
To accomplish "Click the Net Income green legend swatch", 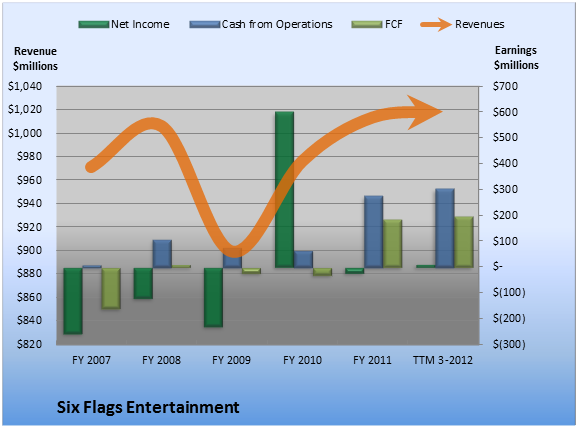I will point(94,25).
